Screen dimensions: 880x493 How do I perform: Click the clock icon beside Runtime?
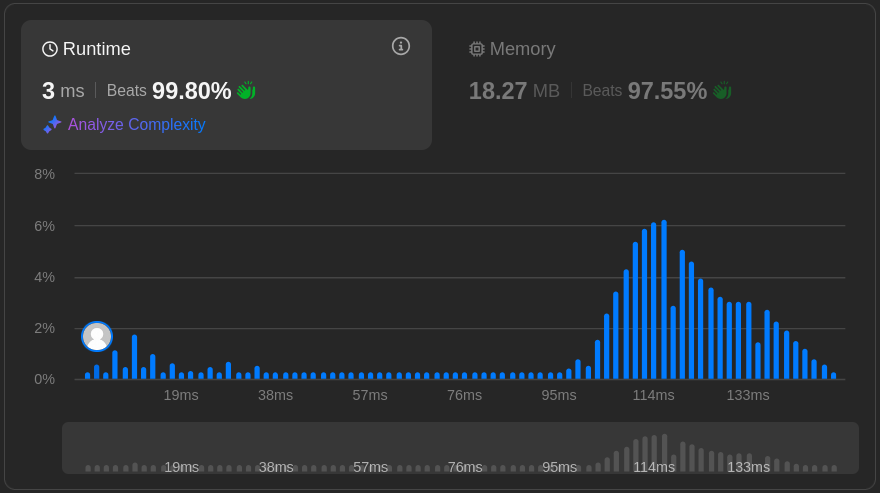click(x=50, y=49)
